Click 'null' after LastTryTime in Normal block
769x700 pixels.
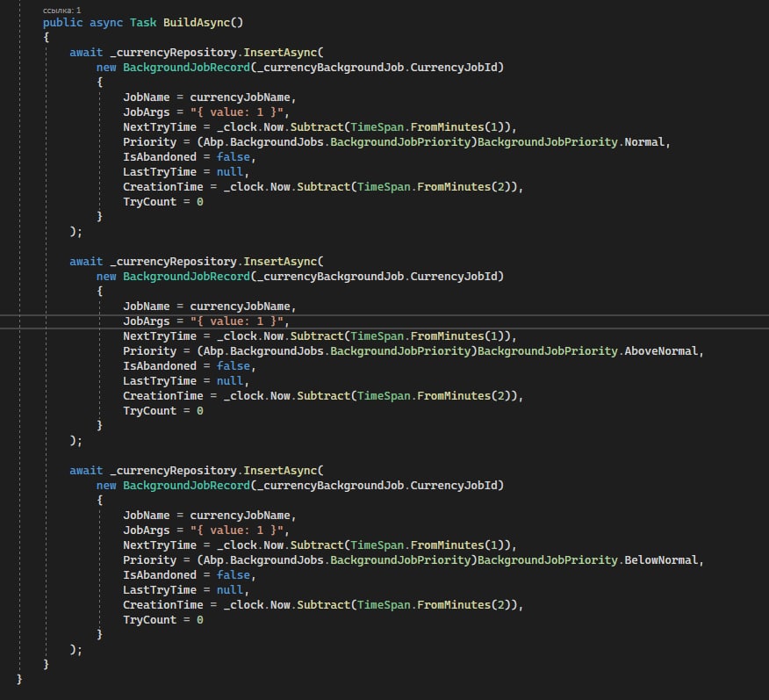tap(230, 172)
